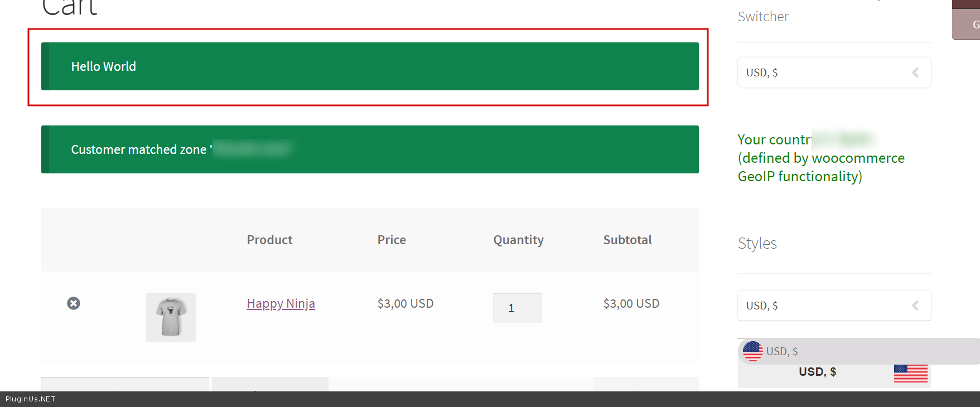Click the round US flag icon
Screen dimensions: 980x407
(752, 351)
